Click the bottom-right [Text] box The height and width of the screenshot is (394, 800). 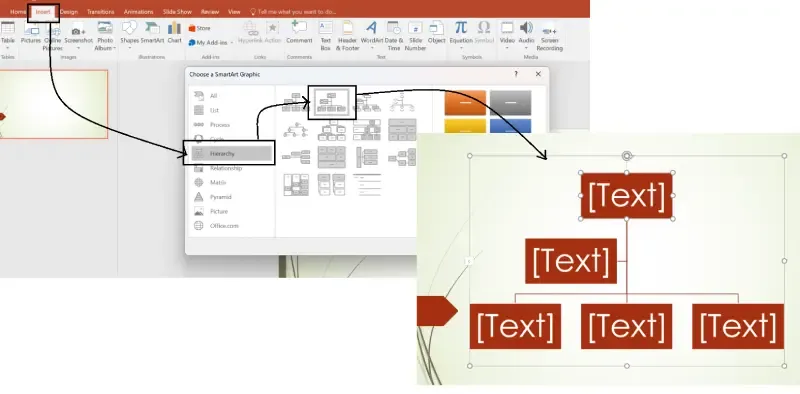pyautogui.click(x=738, y=327)
